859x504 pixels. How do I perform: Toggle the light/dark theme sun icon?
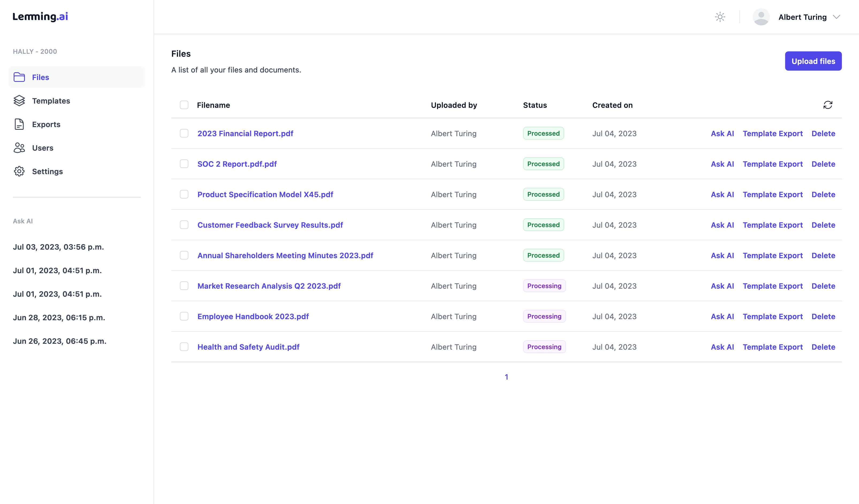click(720, 17)
